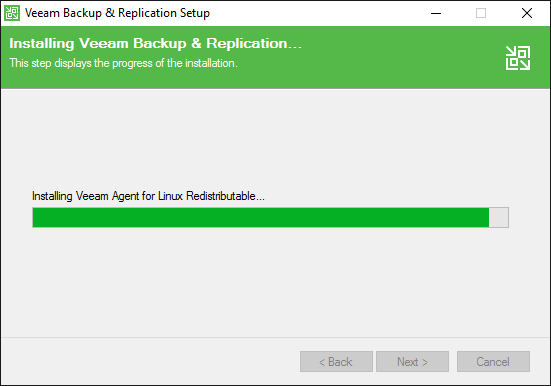Click the green filled part of progress bar

(x=261, y=217)
